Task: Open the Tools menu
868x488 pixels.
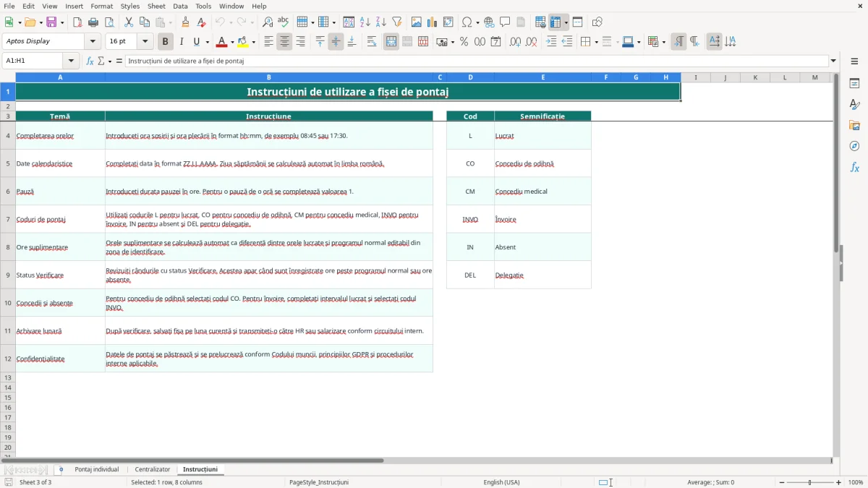Action: click(203, 6)
